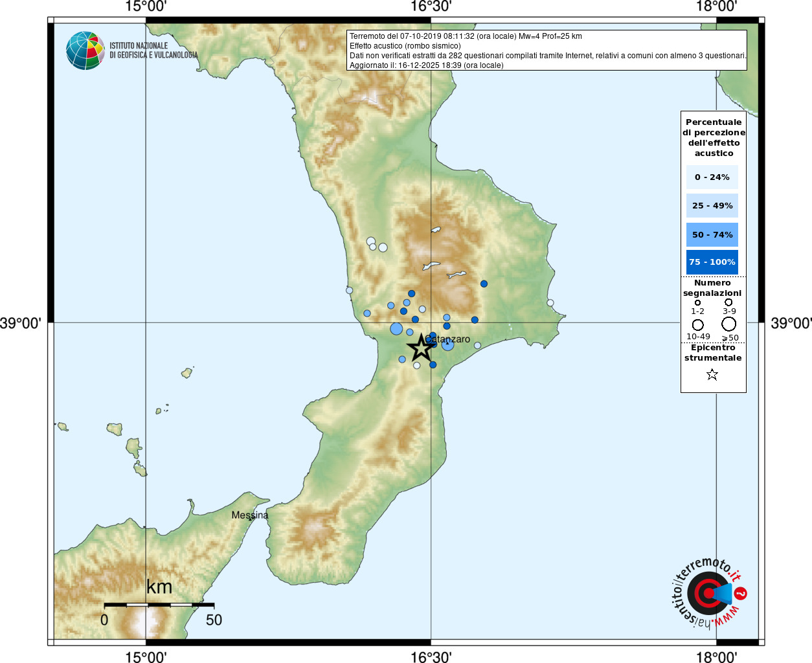This screenshot has height=663, width=812.
Task: Click the ISTITUTO NAZIONALE DI GEOFISICA text
Action: pos(153,51)
